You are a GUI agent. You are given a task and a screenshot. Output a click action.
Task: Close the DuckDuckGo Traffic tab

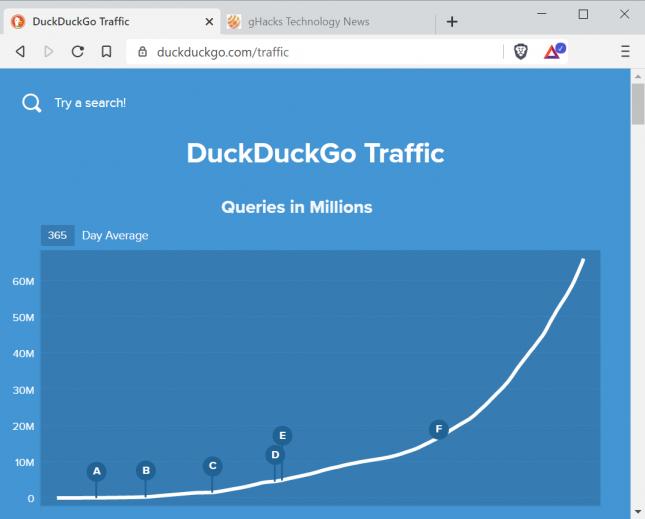click(x=209, y=21)
